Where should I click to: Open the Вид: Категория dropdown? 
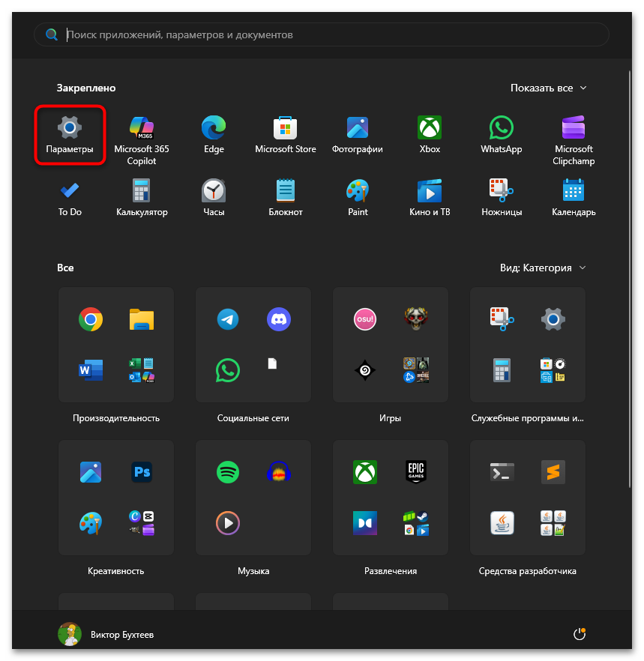(543, 268)
